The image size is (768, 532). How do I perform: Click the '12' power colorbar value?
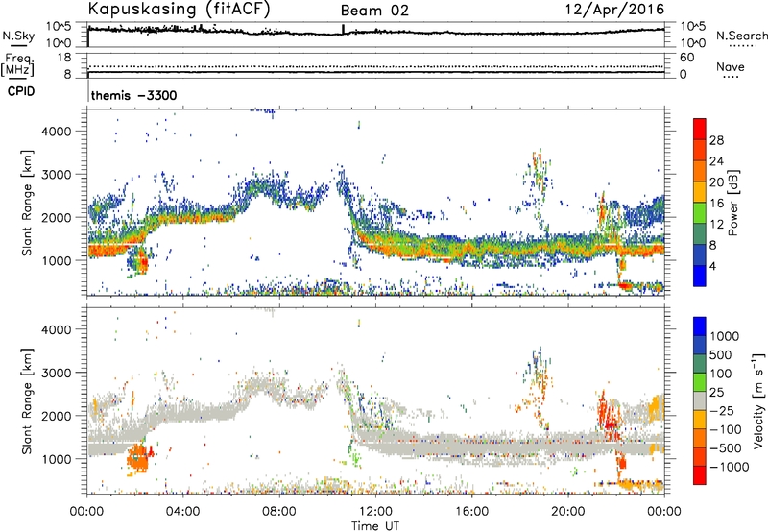click(x=716, y=225)
